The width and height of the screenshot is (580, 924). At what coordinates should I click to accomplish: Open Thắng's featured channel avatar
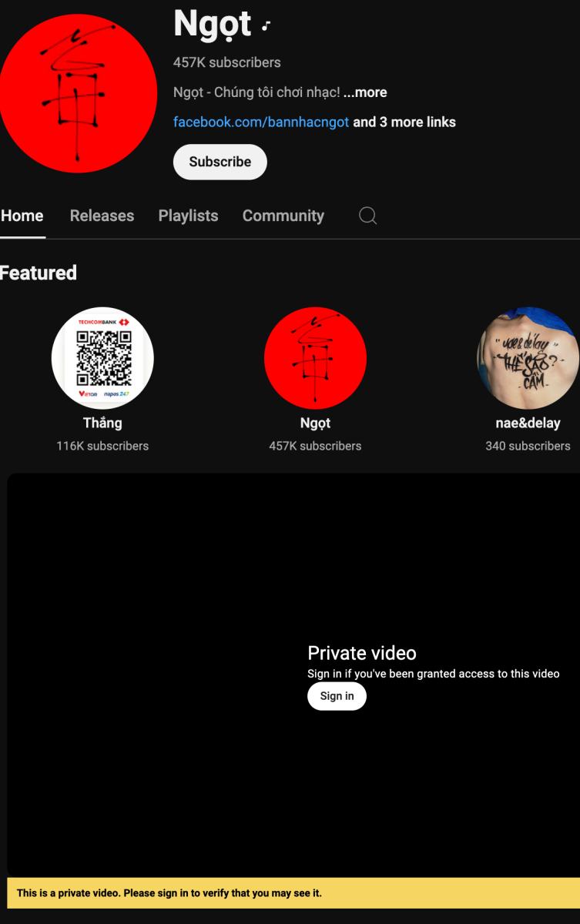[x=102, y=358]
